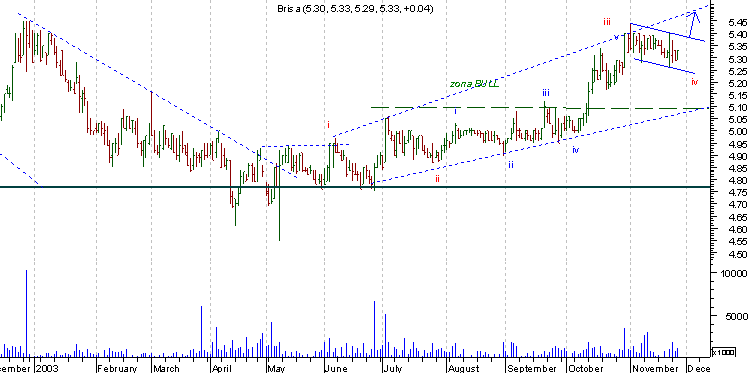Select the price axis value "5.30"
Image resolution: width=751 pixels, height=373 pixels.
click(x=737, y=59)
